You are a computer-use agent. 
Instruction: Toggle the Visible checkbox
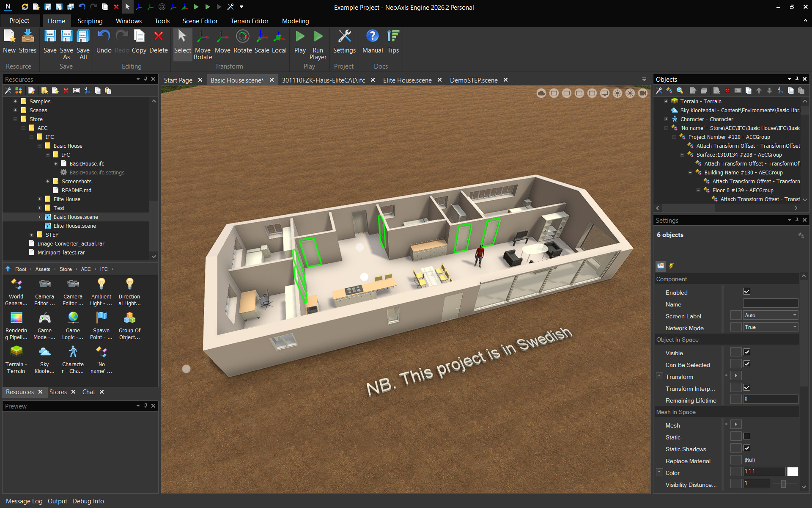coord(747,352)
